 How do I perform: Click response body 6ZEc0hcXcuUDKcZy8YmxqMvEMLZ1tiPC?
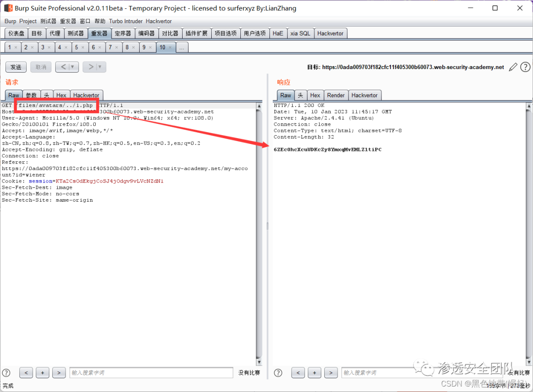pos(328,149)
